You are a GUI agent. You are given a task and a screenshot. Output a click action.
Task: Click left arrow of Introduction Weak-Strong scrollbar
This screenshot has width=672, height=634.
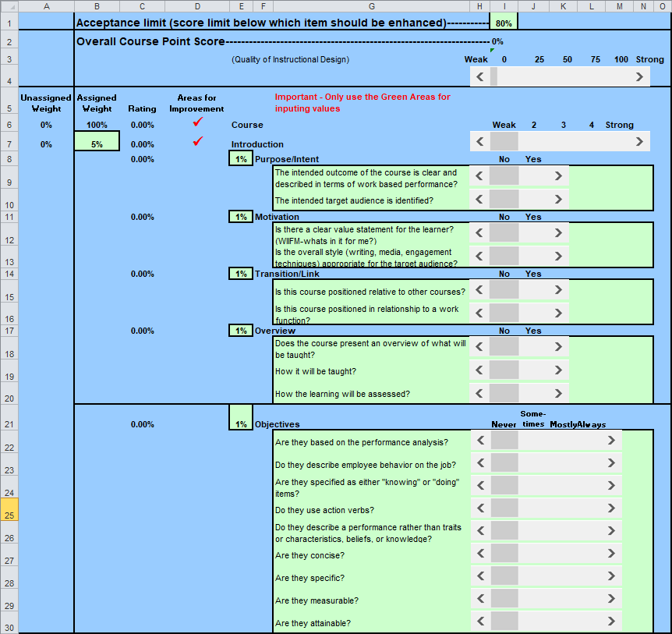[480, 141]
